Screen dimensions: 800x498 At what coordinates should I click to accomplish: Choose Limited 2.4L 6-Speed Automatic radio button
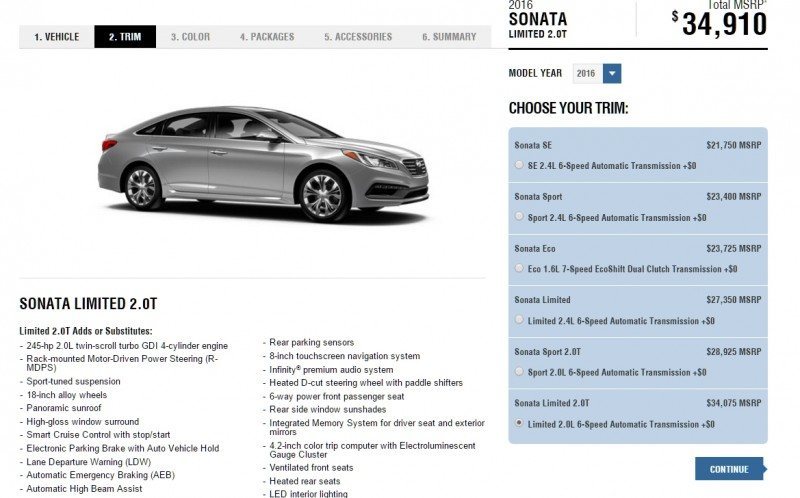(x=519, y=320)
